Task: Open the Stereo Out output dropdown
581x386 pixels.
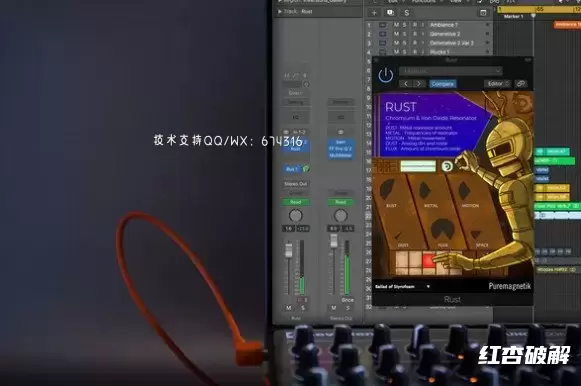Action: (x=295, y=184)
